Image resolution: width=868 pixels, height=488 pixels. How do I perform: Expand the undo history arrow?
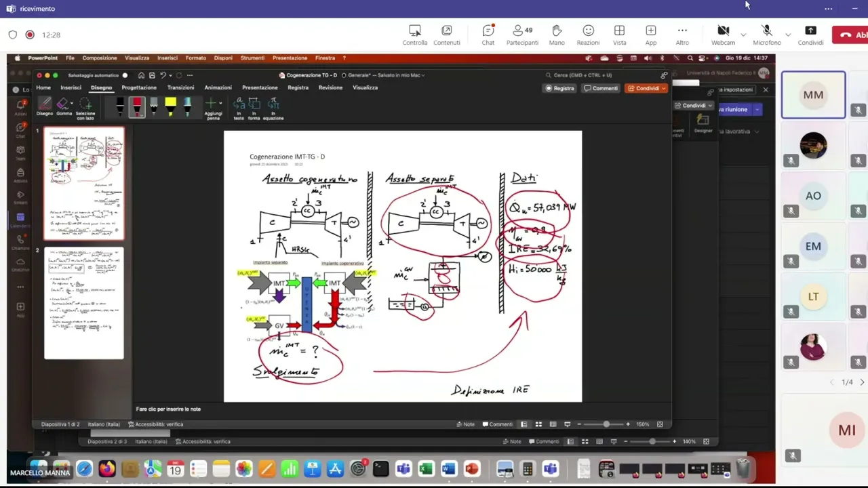click(170, 75)
